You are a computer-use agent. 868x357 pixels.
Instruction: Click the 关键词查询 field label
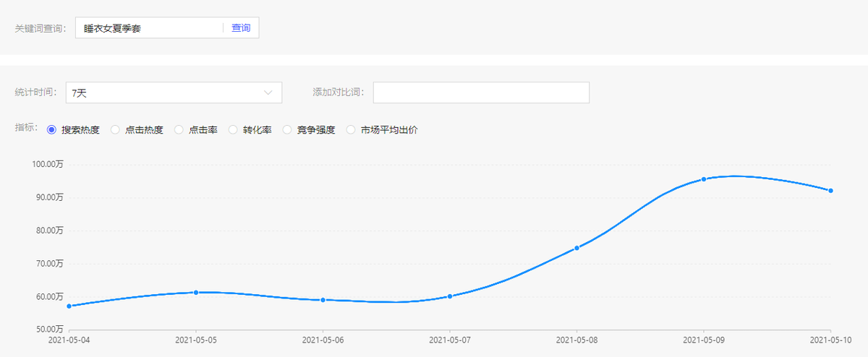coord(41,29)
